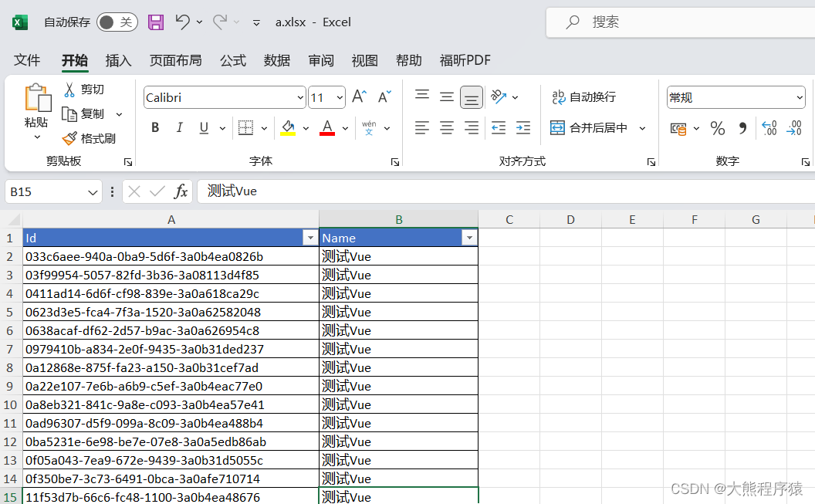815x504 pixels.
Task: Switch to the 插入 ribbon tab
Action: (x=118, y=60)
